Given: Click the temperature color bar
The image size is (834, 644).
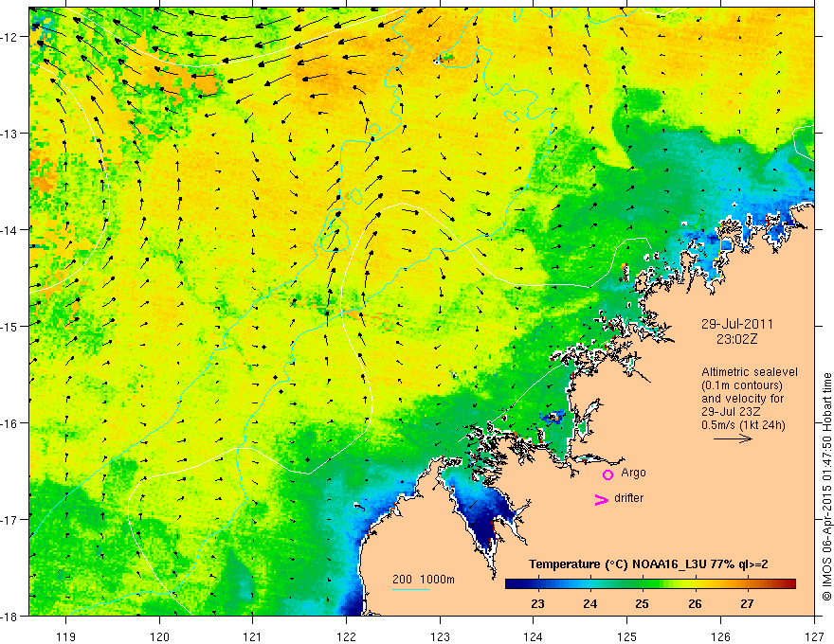Looking at the screenshot, I should click(x=650, y=583).
